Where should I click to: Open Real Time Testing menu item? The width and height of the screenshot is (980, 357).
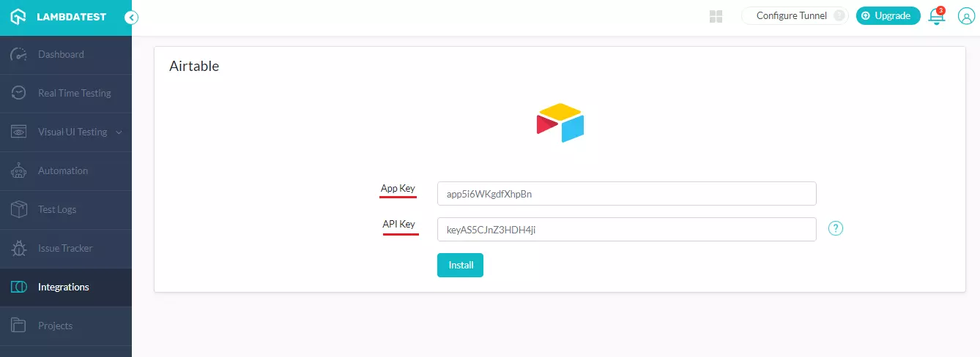pyautogui.click(x=66, y=94)
